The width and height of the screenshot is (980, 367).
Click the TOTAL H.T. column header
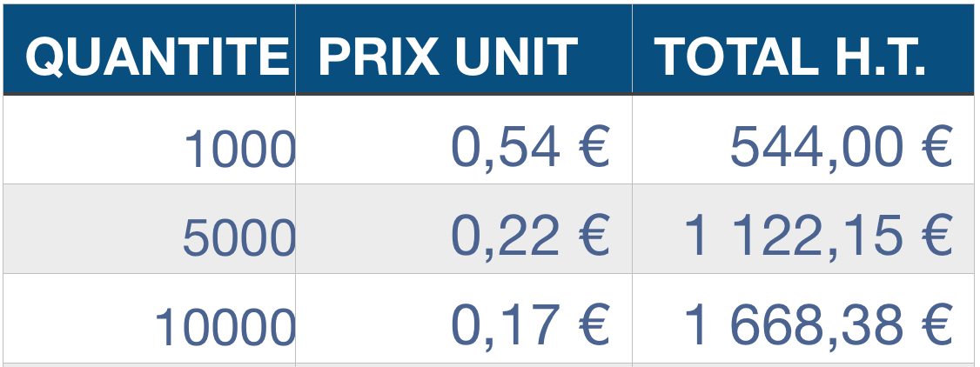pos(789,57)
